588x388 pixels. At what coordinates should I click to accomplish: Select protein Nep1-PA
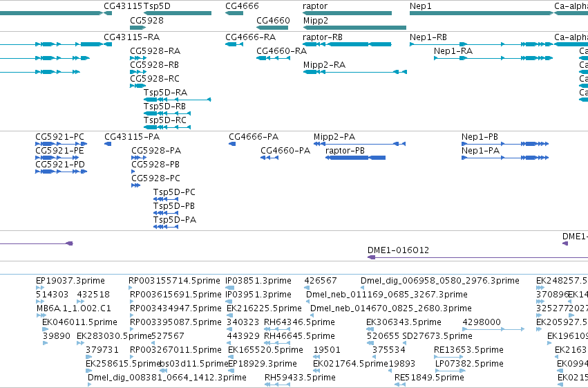(x=505, y=158)
